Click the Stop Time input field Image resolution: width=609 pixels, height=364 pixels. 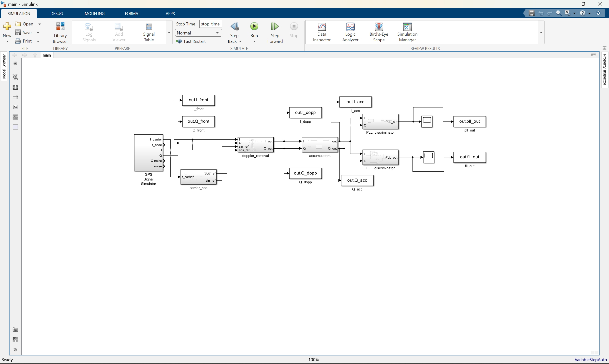[210, 24]
